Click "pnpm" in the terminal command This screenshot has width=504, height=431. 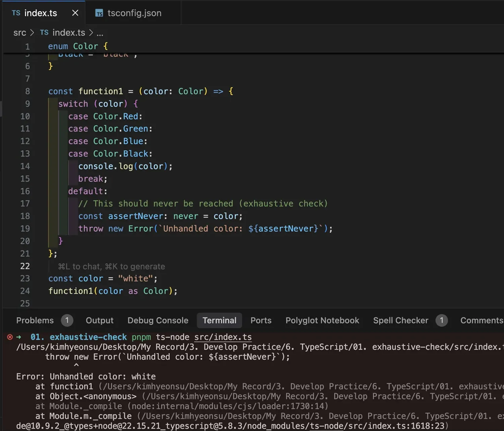[x=141, y=337]
